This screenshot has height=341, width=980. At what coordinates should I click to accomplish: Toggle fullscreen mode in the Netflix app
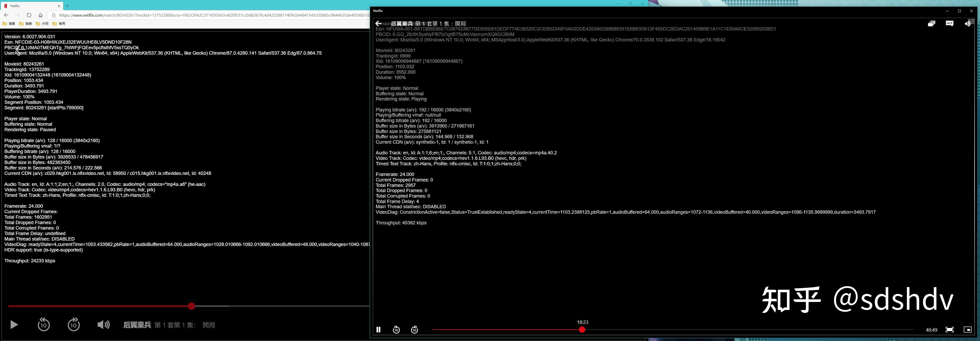pos(950,330)
